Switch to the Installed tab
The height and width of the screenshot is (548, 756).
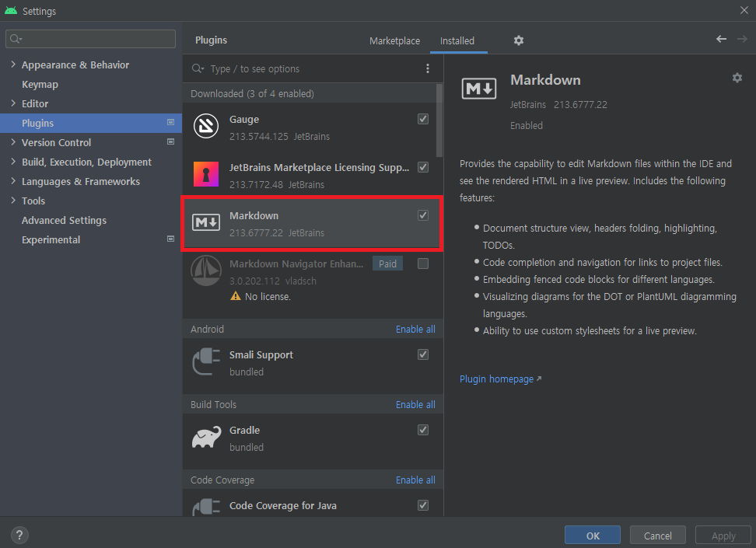(457, 41)
